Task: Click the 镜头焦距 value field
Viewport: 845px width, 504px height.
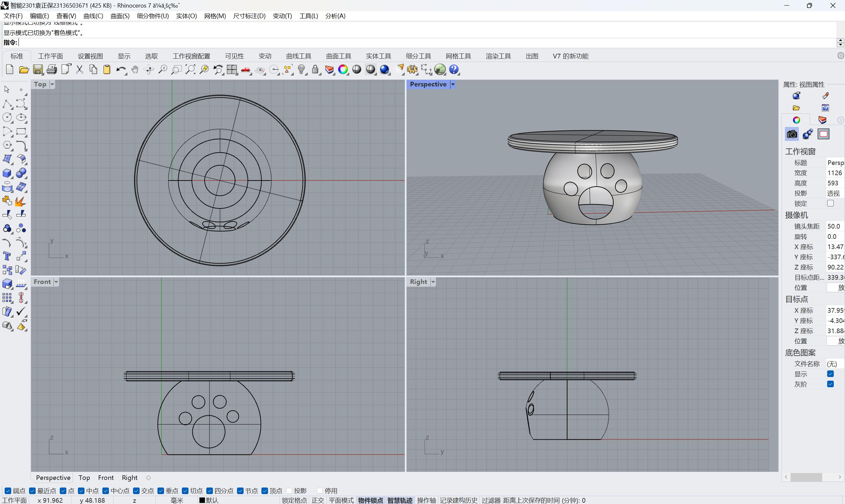Action: (x=835, y=226)
